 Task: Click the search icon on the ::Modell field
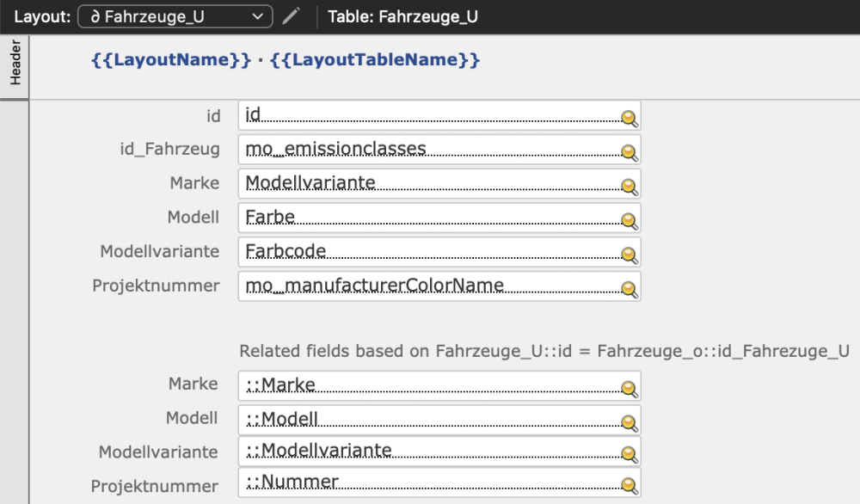[629, 420]
